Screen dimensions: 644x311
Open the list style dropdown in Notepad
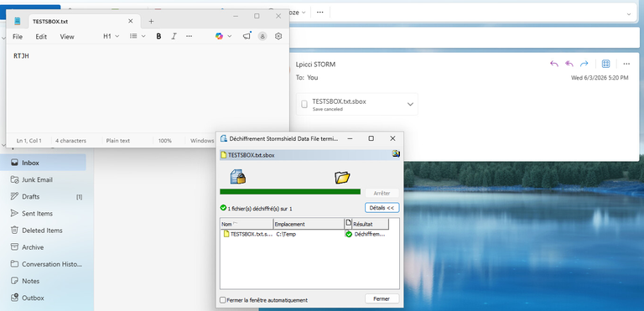(x=138, y=36)
